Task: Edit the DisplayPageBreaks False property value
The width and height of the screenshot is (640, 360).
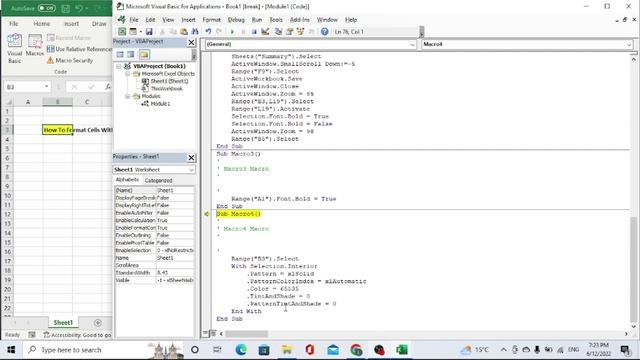Action: pos(175,198)
